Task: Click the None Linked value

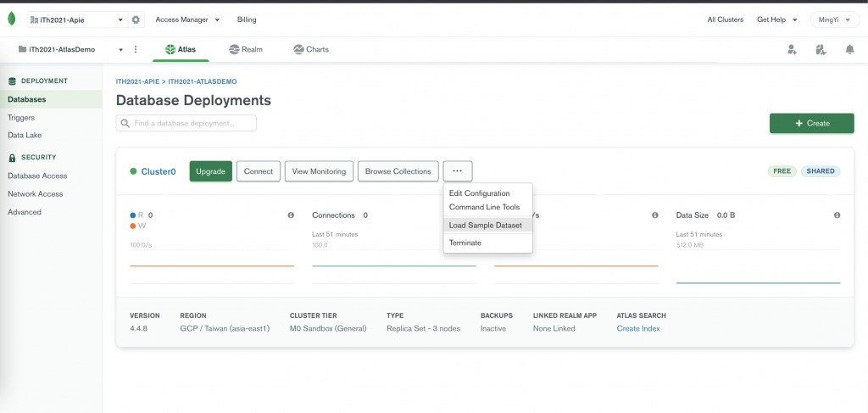Action: pos(554,328)
